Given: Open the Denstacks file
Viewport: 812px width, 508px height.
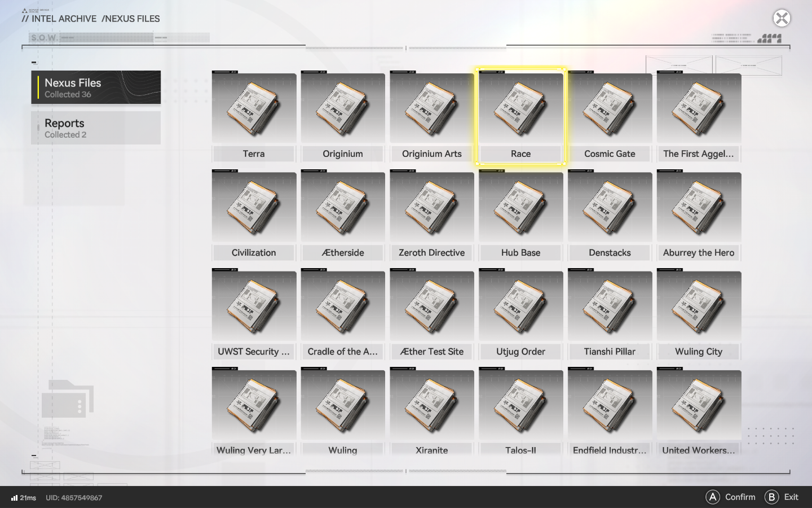Looking at the screenshot, I should 610,216.
